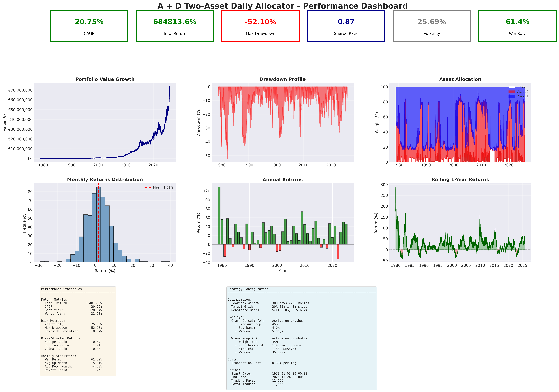Click the Start Date 1979-01-03 row

point(269,374)
